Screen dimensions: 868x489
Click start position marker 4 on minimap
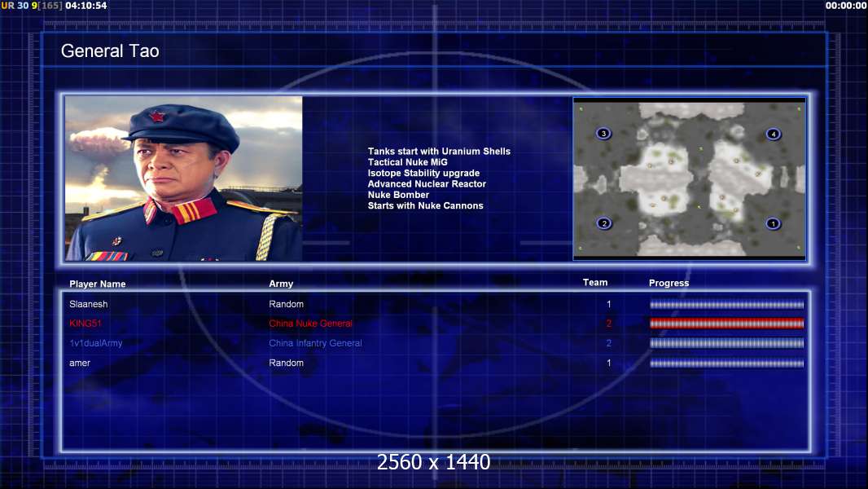[x=773, y=134]
